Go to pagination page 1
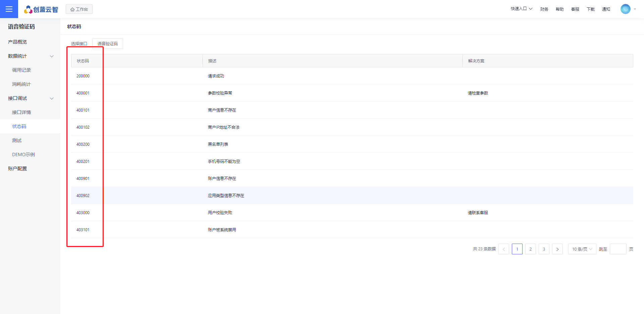Screen dimensions: 644x314 point(517,249)
